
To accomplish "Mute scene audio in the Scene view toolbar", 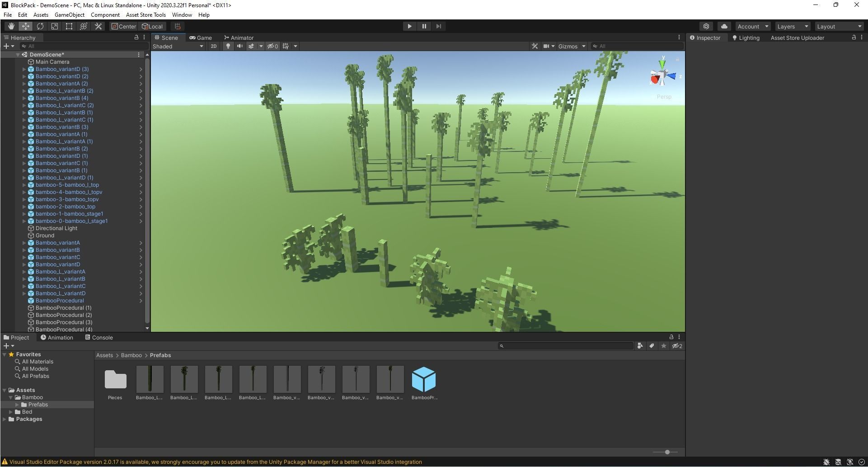I will (x=240, y=46).
